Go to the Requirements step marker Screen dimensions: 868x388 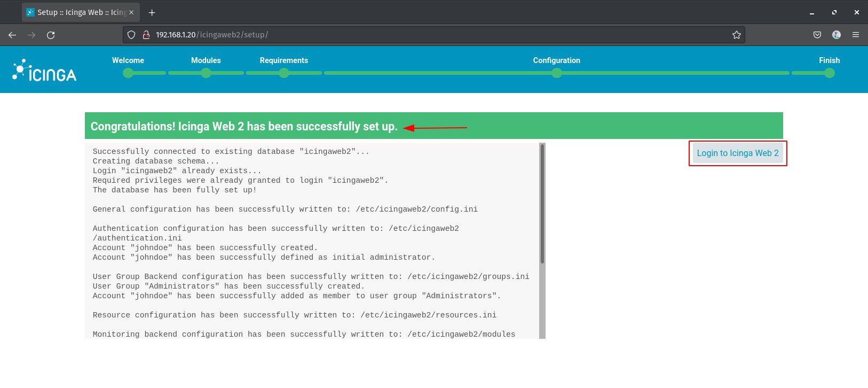(284, 73)
